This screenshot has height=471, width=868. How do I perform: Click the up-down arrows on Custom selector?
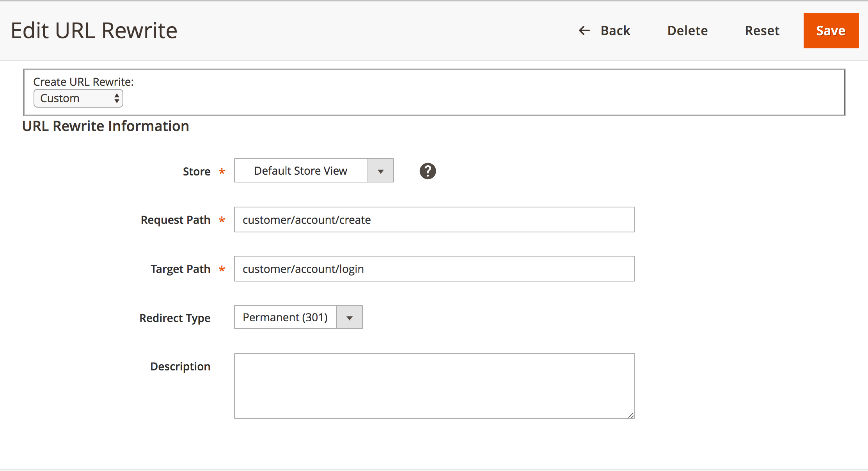coord(117,98)
